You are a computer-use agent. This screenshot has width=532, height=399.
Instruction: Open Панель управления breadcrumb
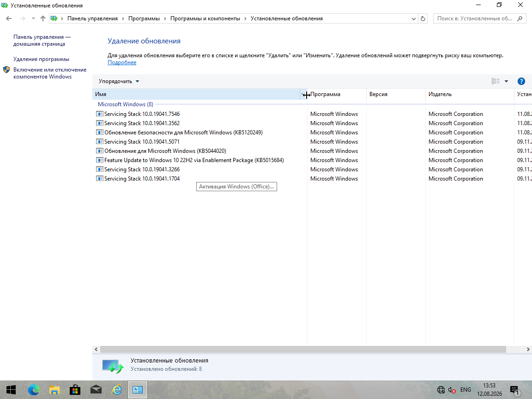(x=92, y=18)
